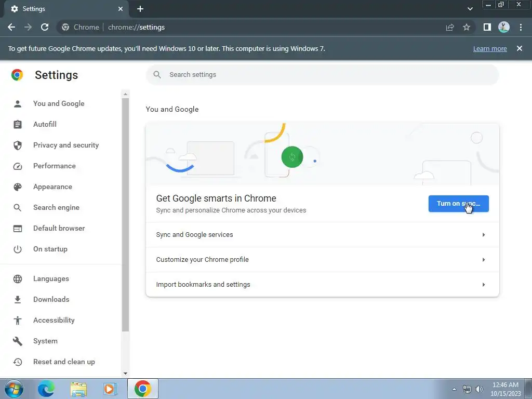Viewport: 532px width, 399px height.
Task: Open Privacy and security section
Action: 66,145
